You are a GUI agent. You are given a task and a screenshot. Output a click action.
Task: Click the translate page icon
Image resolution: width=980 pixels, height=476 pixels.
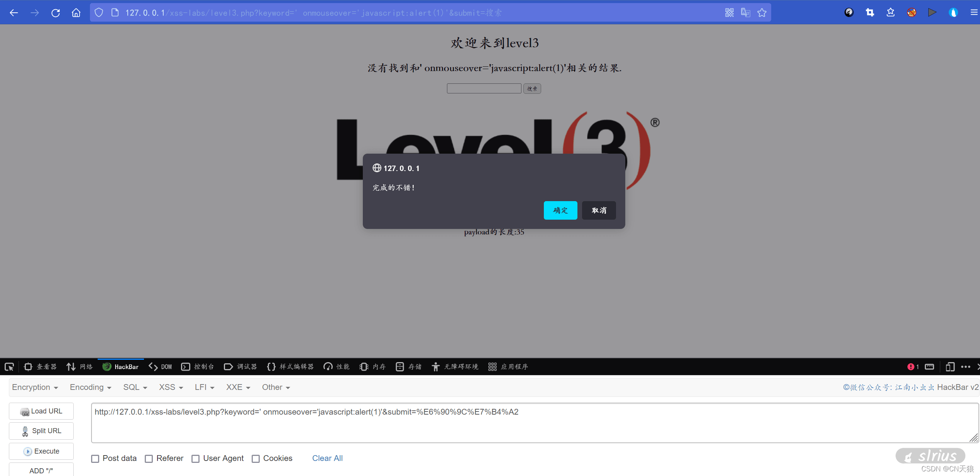point(745,13)
